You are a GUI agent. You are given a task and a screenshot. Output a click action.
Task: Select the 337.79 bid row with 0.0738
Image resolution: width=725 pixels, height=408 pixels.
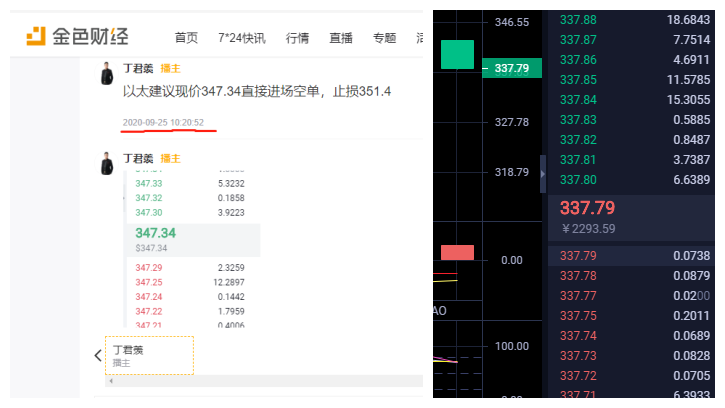pos(632,255)
